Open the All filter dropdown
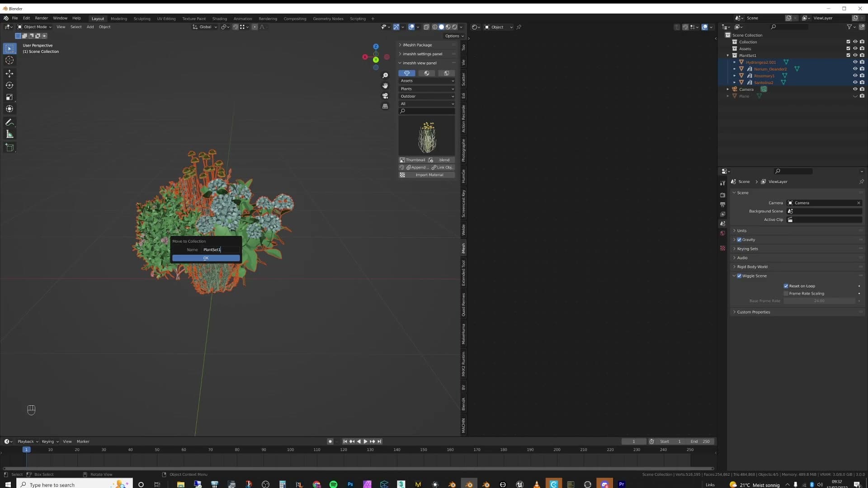Viewport: 868px width, 488px height. [427, 104]
